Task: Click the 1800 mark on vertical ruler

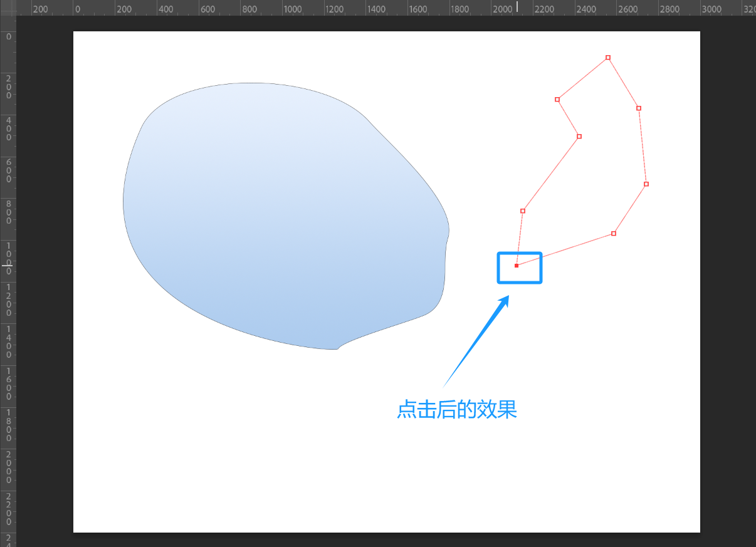Action: point(9,426)
